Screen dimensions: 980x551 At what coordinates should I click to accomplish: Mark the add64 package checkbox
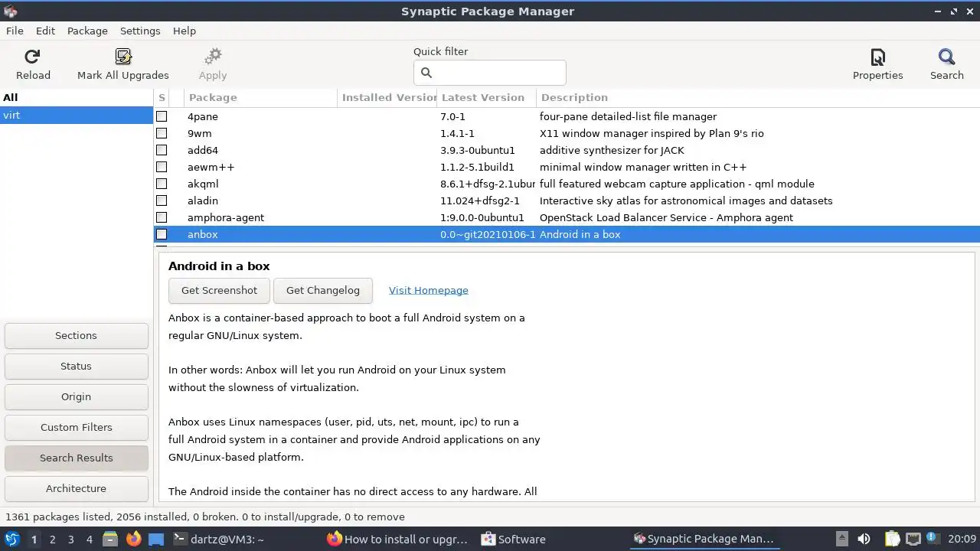(162, 150)
